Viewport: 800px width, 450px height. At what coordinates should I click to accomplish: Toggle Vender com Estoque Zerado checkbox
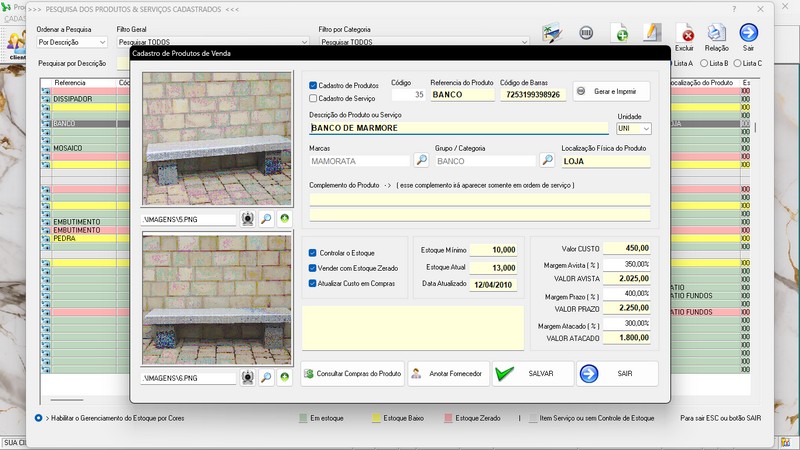314,268
